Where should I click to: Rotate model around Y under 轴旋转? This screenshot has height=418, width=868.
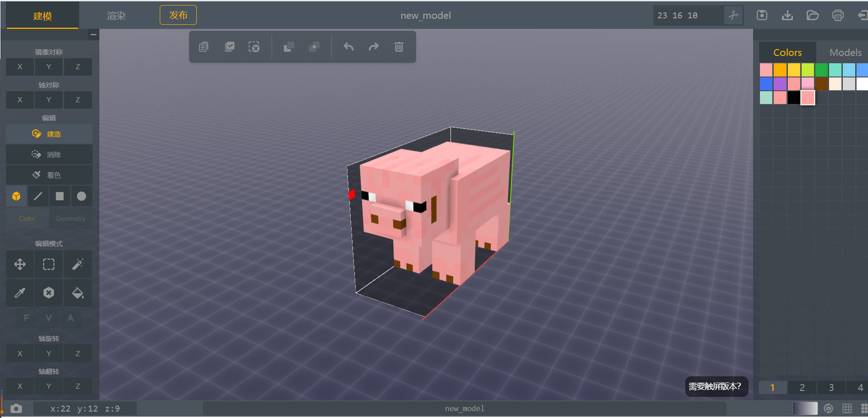49,353
